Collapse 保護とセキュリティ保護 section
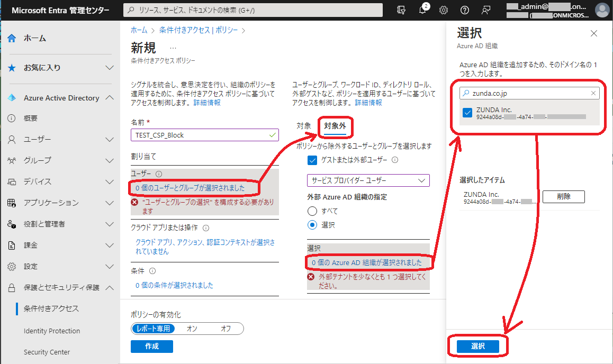 point(110,288)
